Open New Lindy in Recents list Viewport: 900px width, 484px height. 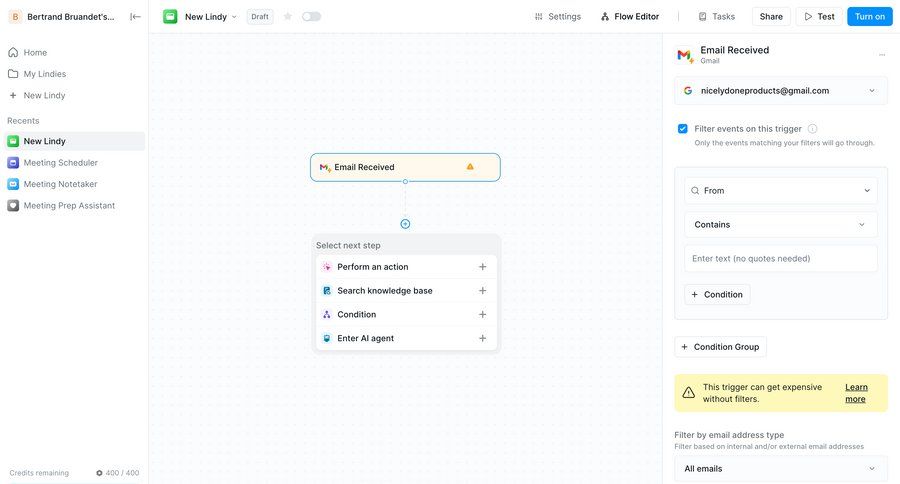click(x=75, y=141)
